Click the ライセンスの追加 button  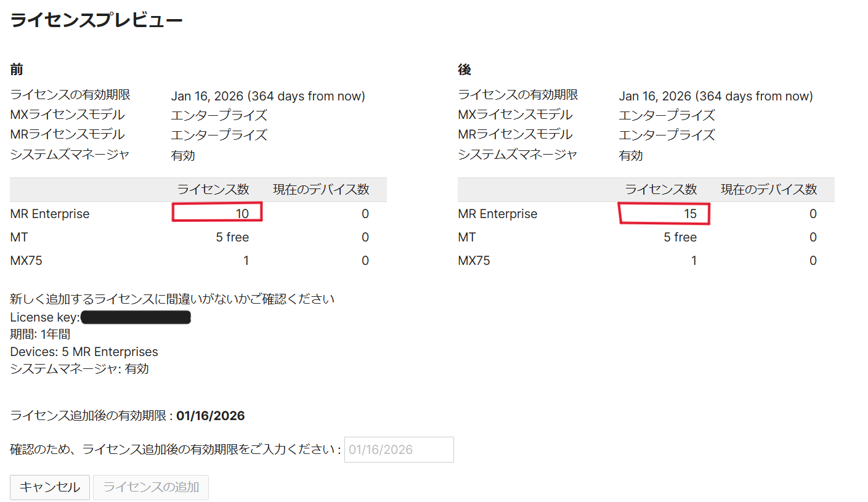coord(150,487)
